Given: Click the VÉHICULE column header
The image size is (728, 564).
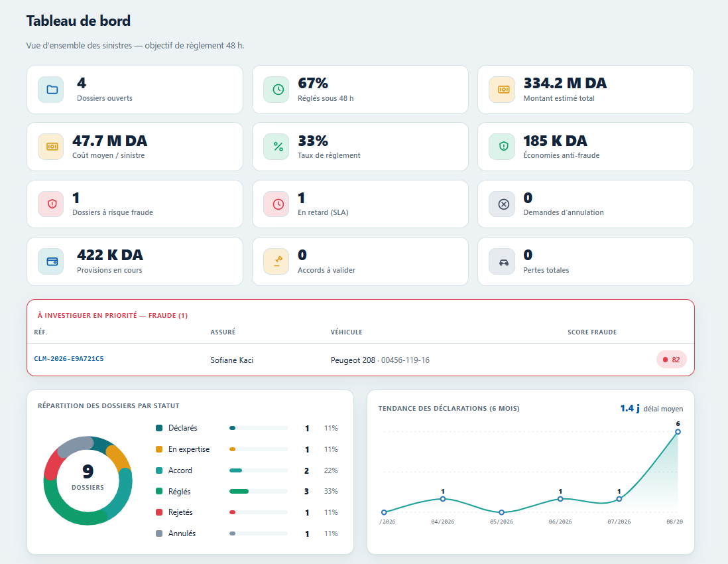Looking at the screenshot, I should (x=346, y=332).
